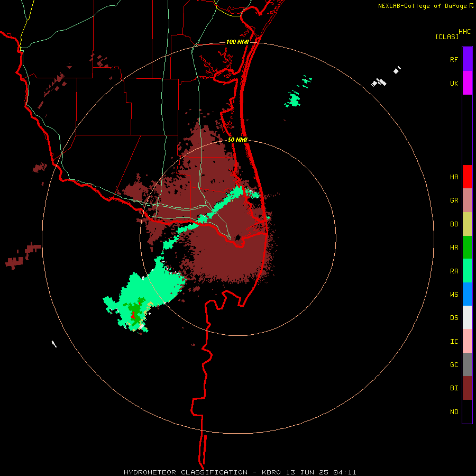Click the ND legend label

454,412
